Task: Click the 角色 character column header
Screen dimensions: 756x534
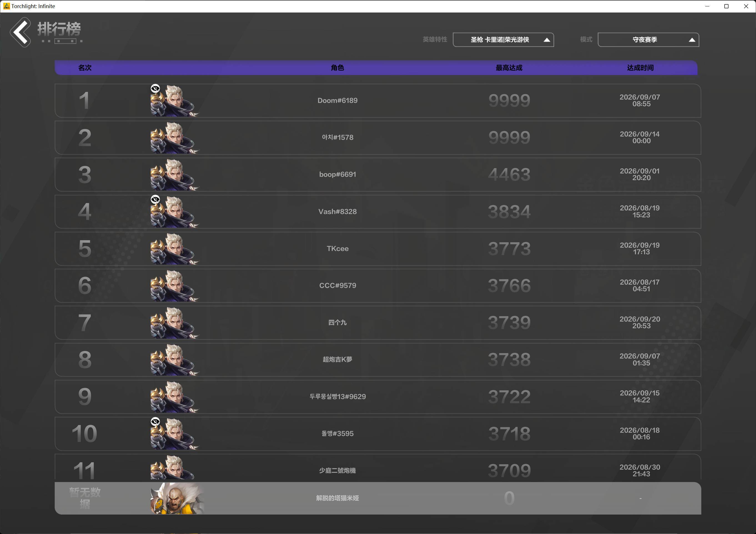Action: (338, 68)
